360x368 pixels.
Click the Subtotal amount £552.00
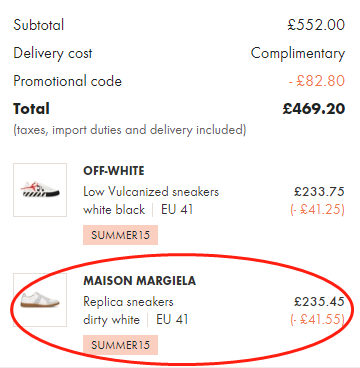tap(316, 25)
